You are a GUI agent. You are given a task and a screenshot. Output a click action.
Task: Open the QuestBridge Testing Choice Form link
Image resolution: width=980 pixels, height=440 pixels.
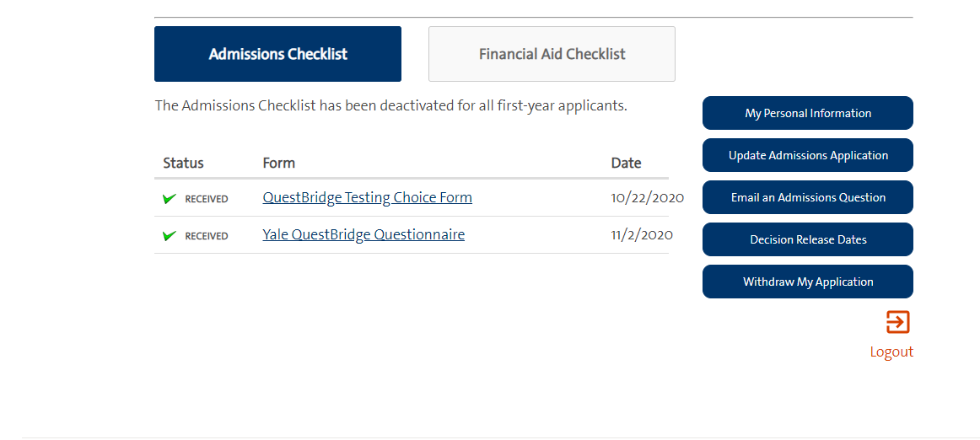tap(367, 197)
